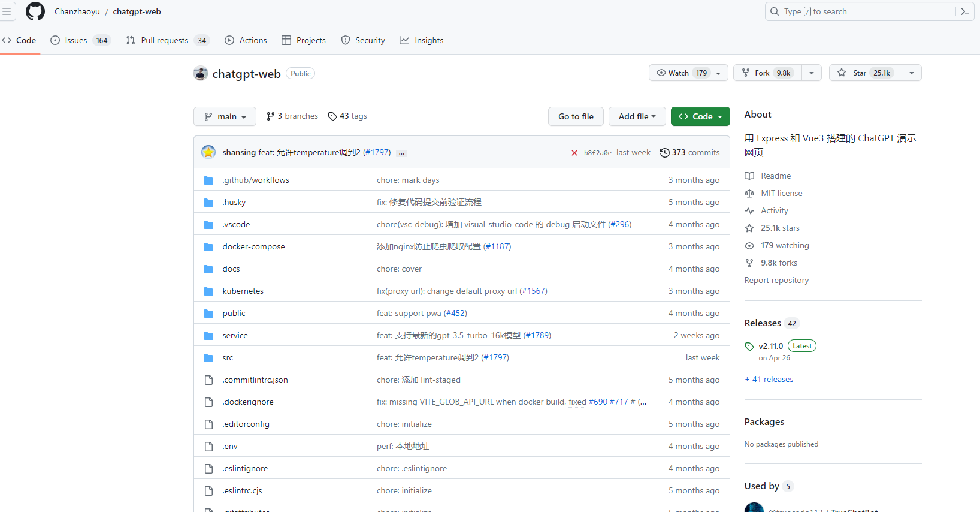Switch to the Pull requests tab
Image resolution: width=980 pixels, height=512 pixels.
[x=167, y=40]
